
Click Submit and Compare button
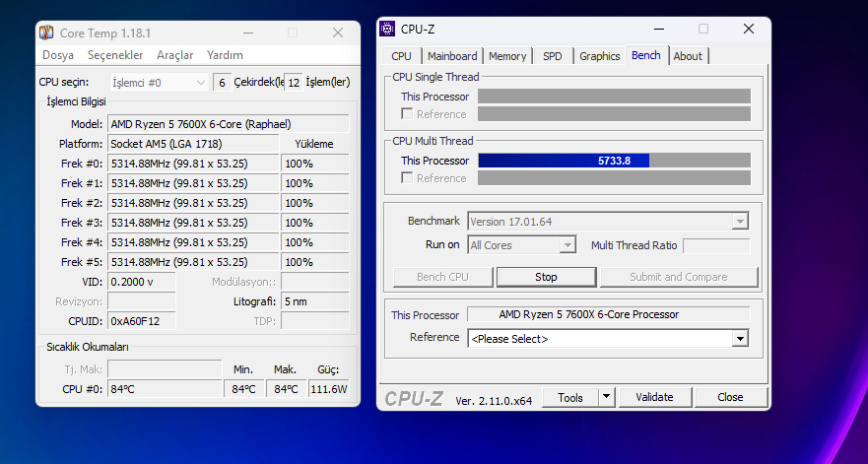pyautogui.click(x=679, y=277)
